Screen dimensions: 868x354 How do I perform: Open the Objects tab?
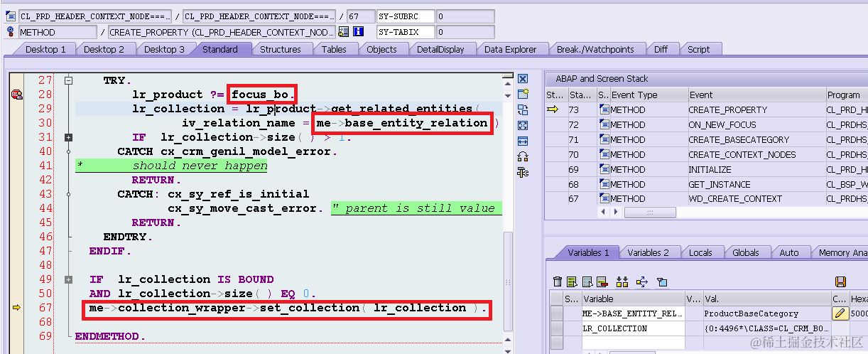pyautogui.click(x=381, y=49)
